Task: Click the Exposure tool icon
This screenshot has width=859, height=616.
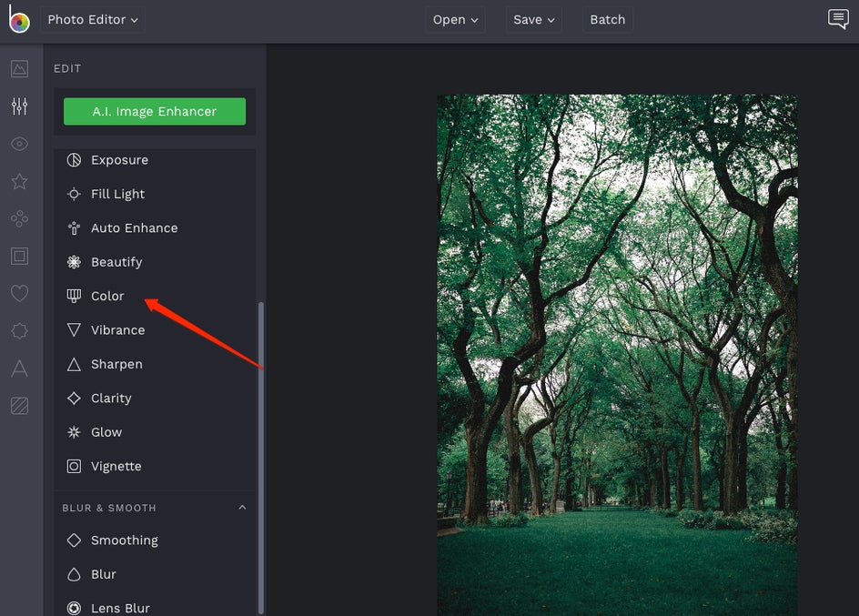Action: tap(74, 160)
